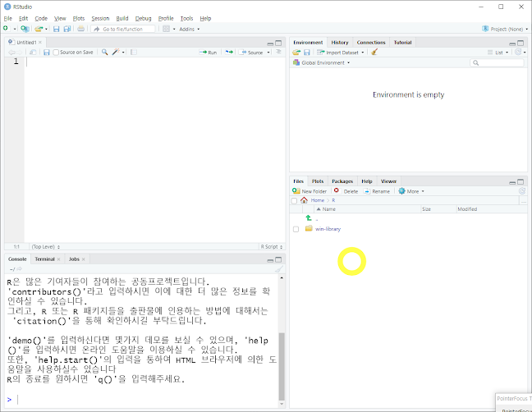Close the Untitled1 tab
532x412 pixels.
40,43
